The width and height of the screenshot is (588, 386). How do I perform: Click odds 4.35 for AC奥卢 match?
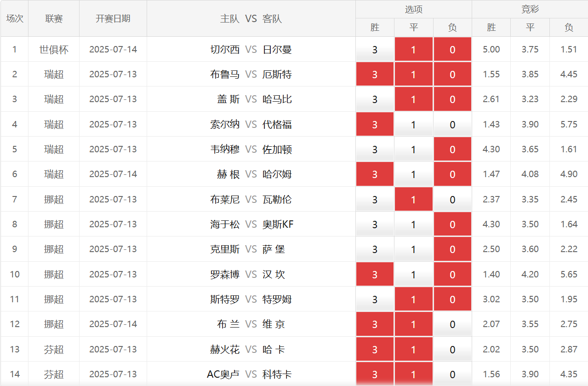569,374
